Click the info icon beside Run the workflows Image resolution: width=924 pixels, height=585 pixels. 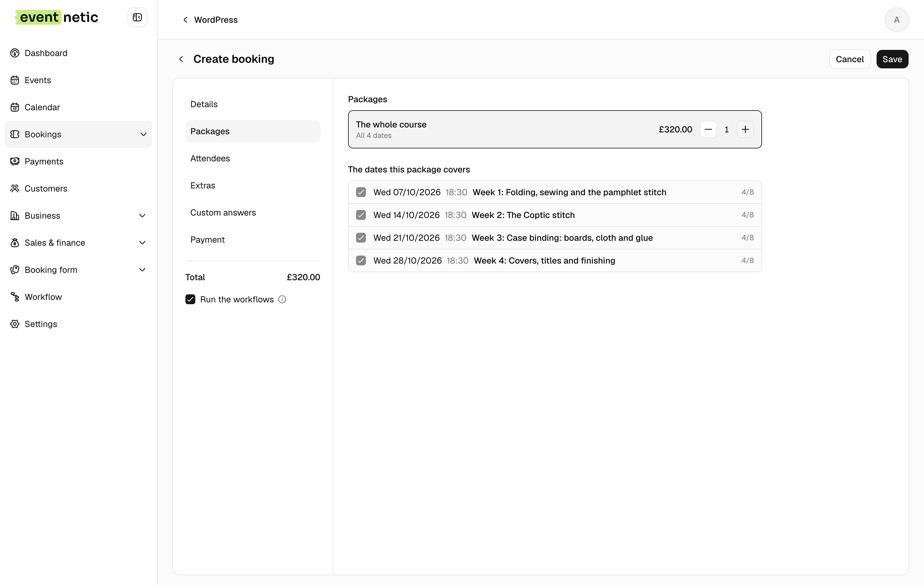point(282,299)
